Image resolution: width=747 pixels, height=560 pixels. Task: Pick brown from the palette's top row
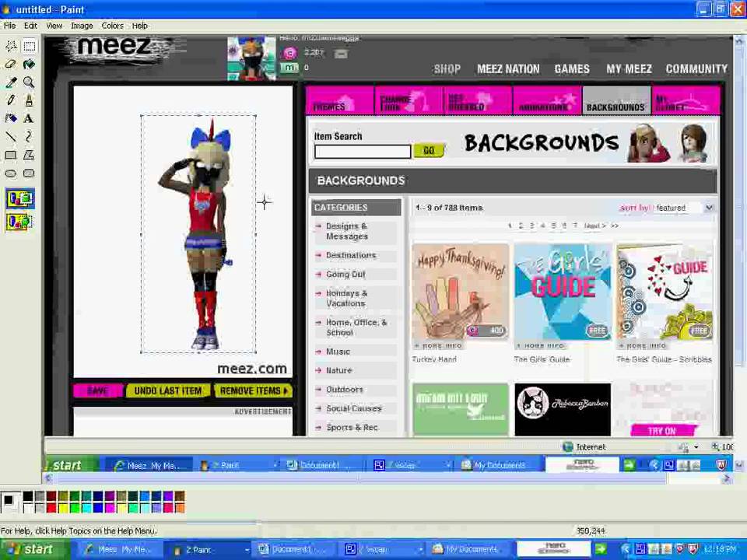click(180, 497)
